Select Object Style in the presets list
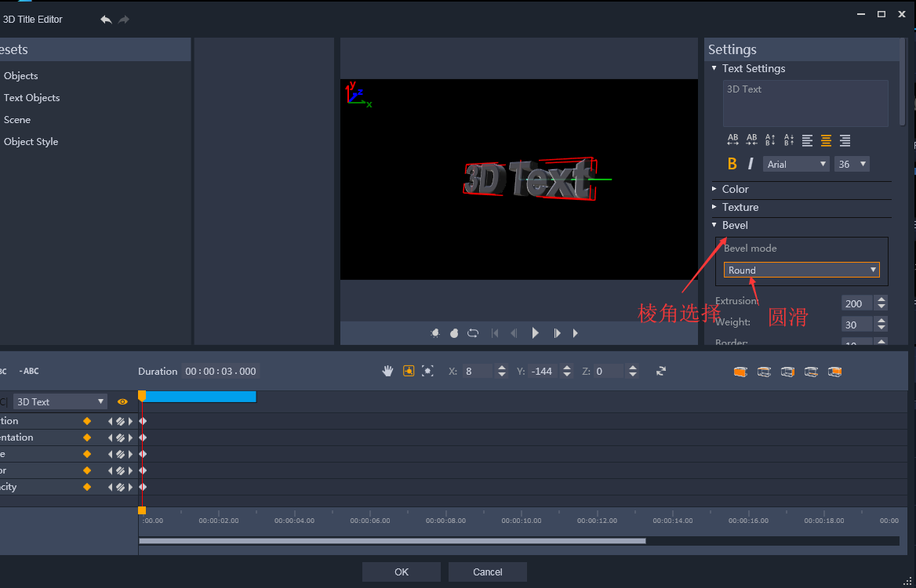Screen dimensions: 916x588 (31, 142)
